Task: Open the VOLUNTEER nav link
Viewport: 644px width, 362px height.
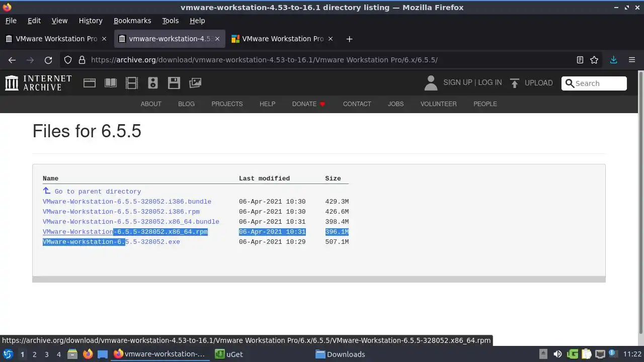Action: coord(438,104)
